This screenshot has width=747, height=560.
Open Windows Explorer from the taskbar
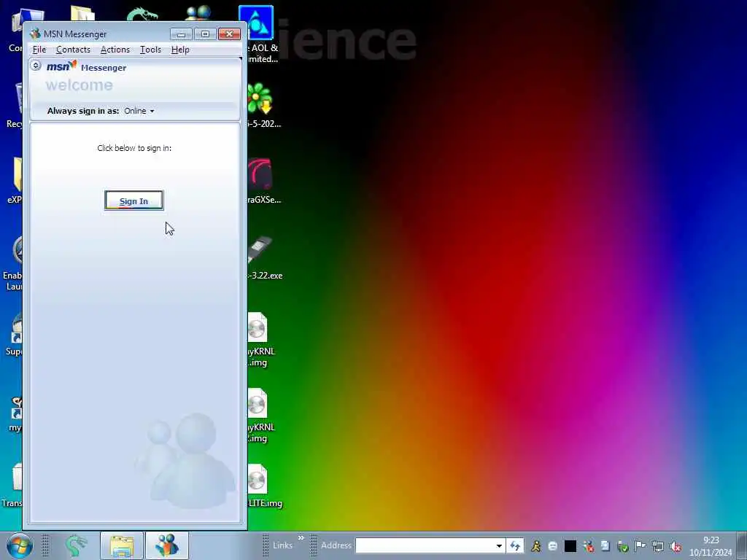(x=122, y=545)
